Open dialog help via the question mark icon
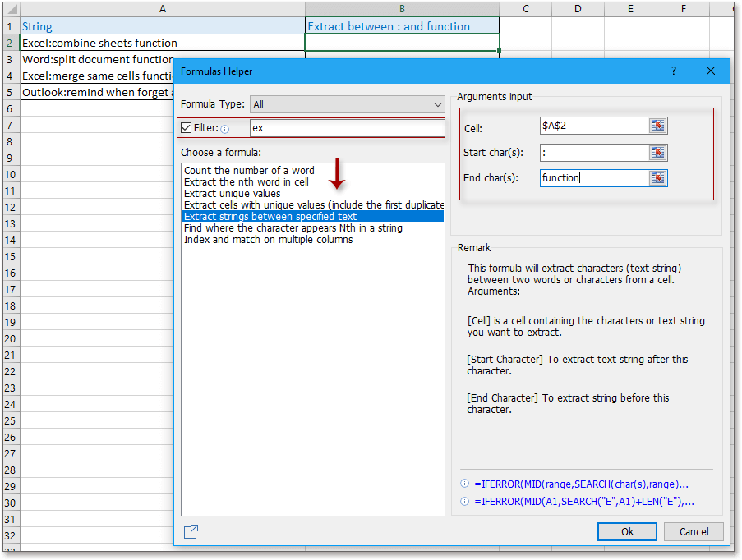 click(x=673, y=71)
